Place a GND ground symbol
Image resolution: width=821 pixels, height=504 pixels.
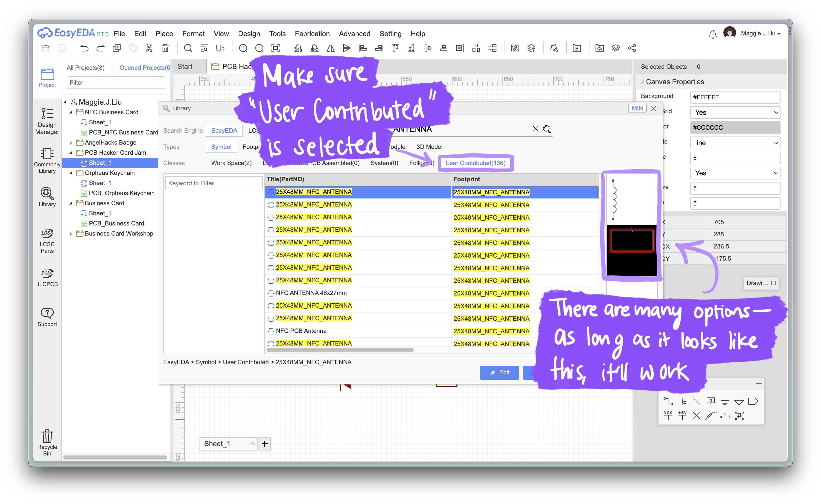tap(725, 401)
